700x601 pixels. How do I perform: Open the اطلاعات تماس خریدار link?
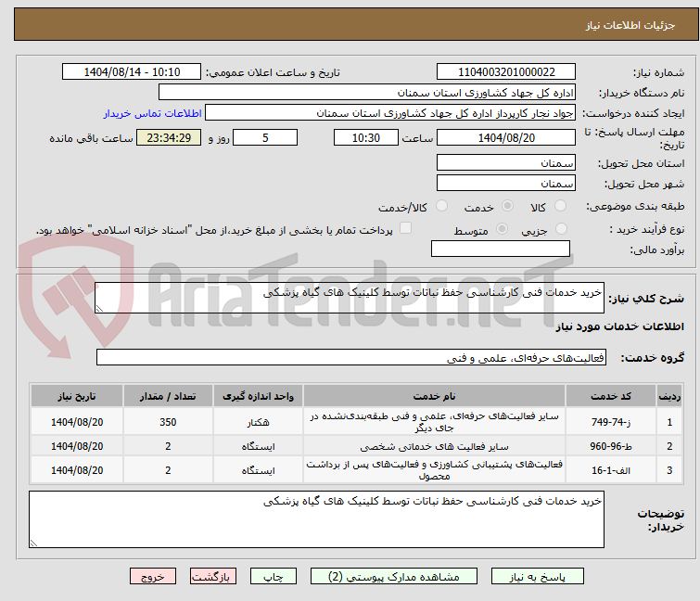(153, 113)
